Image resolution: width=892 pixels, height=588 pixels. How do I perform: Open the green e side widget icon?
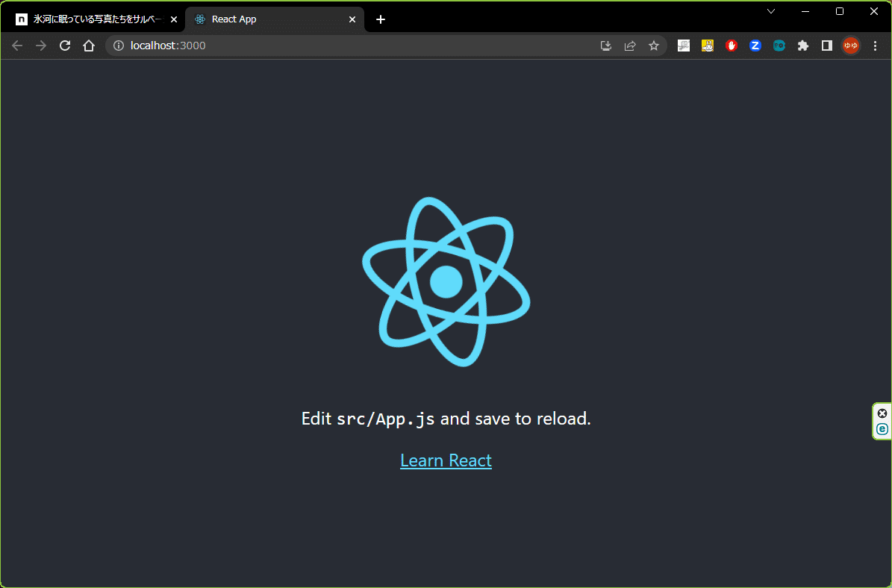click(882, 429)
